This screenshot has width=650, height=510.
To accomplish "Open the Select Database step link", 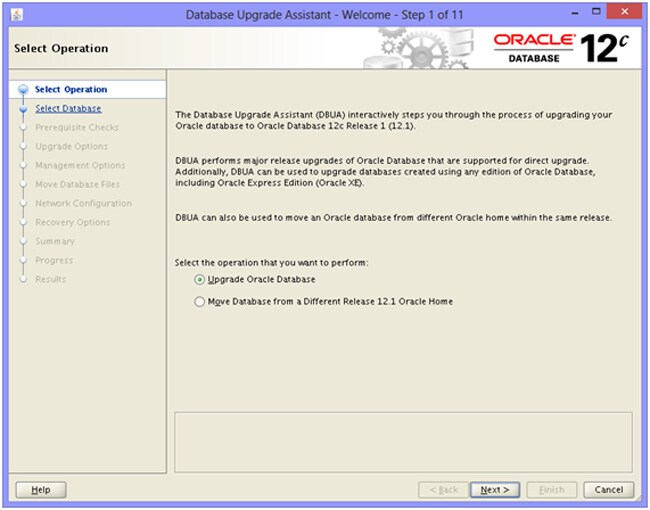I will (68, 109).
